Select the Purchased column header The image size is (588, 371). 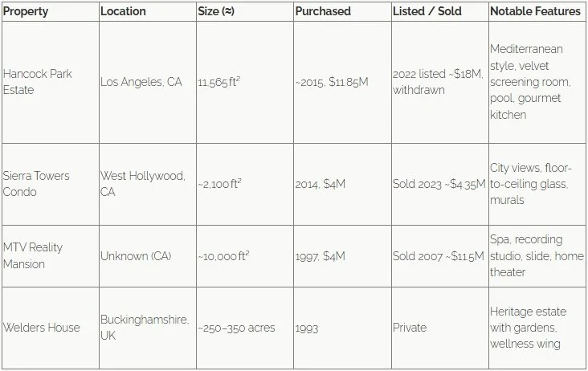[x=342, y=11]
